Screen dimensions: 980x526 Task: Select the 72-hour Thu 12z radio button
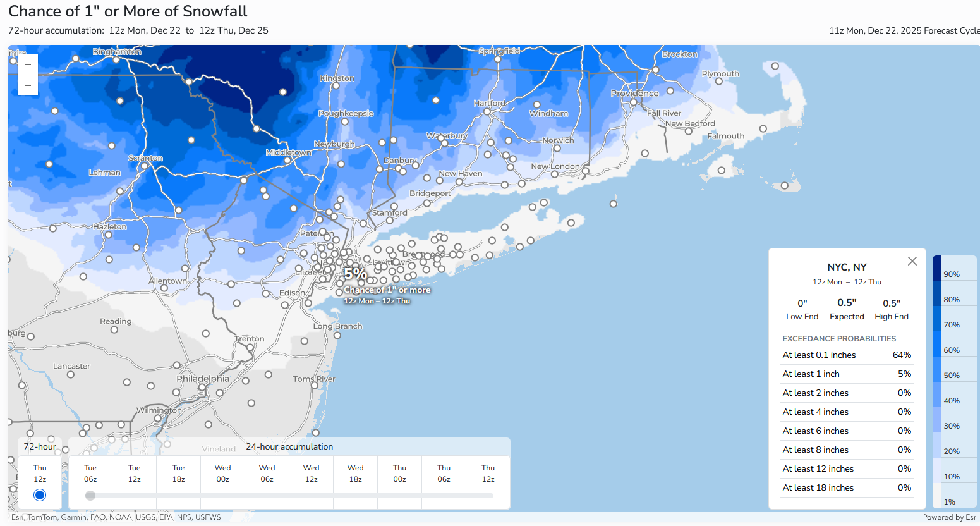pos(40,494)
